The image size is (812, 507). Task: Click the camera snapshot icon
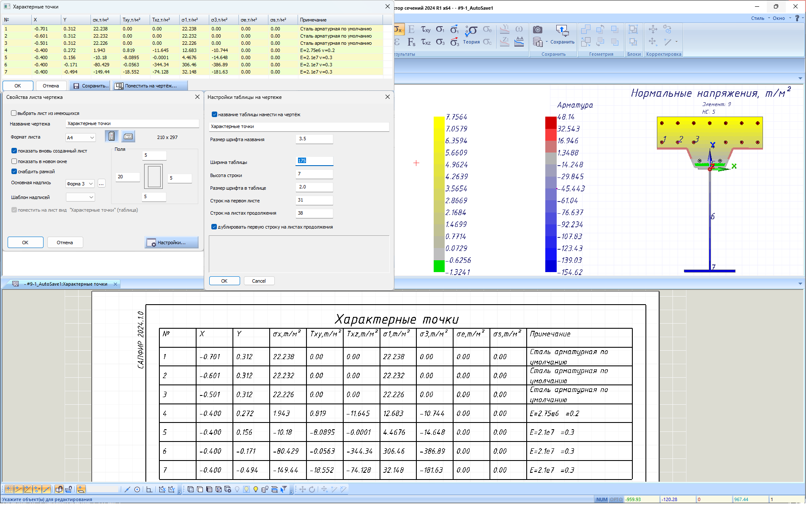(x=537, y=30)
